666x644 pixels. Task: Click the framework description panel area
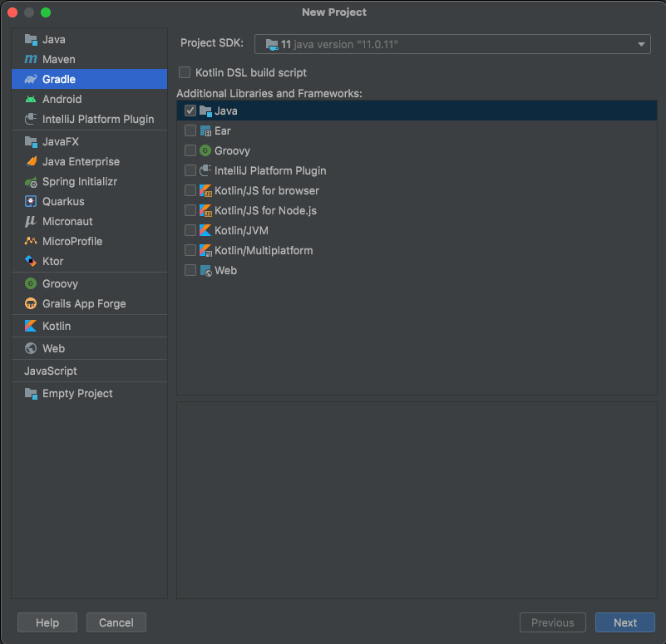tap(417, 500)
